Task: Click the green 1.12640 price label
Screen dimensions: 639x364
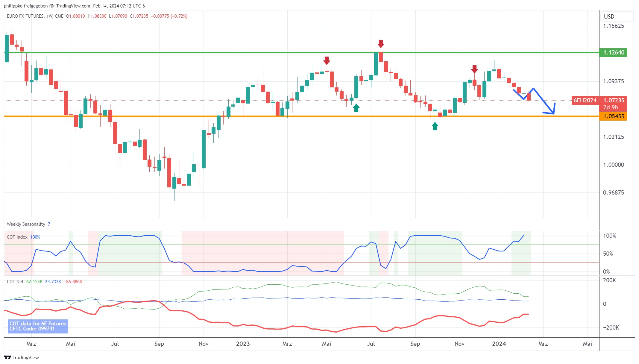Action: click(x=613, y=52)
